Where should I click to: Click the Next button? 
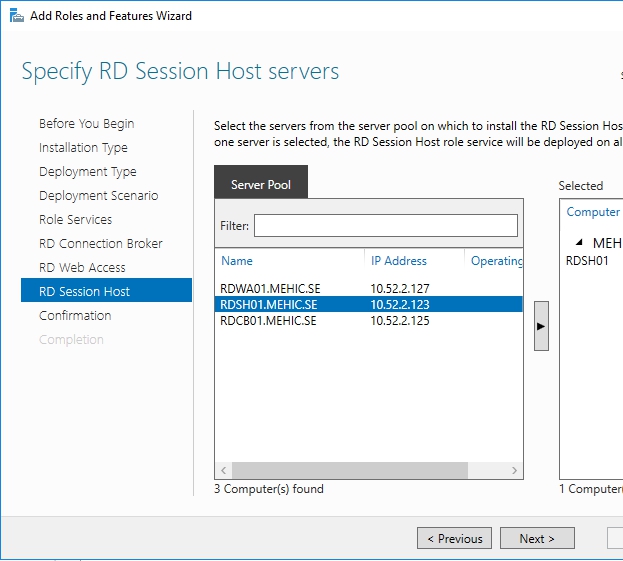tap(537, 538)
